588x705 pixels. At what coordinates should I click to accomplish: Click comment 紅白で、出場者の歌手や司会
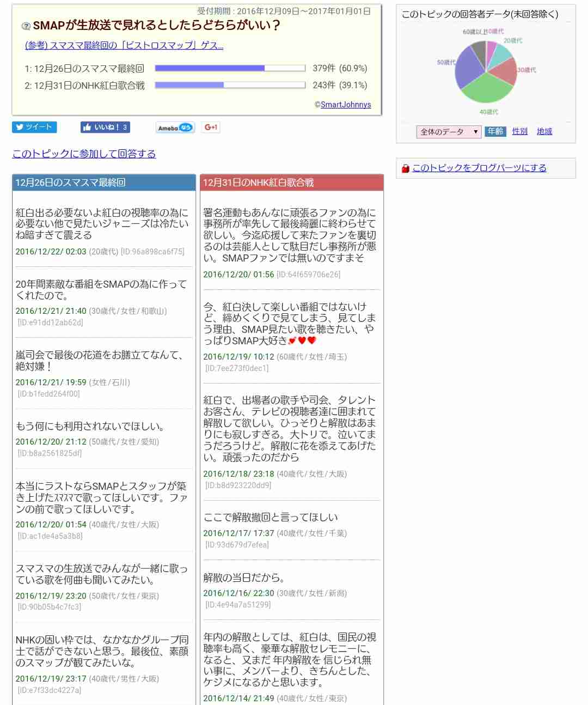click(290, 429)
